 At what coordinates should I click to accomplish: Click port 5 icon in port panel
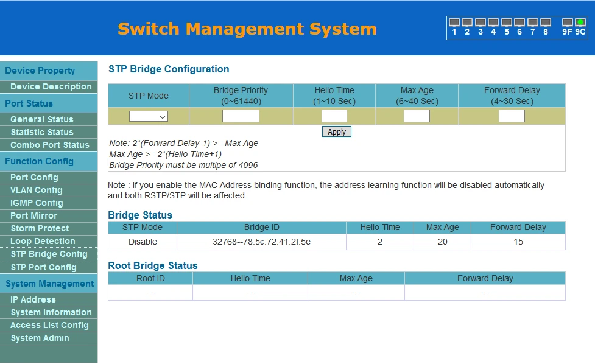pos(506,23)
